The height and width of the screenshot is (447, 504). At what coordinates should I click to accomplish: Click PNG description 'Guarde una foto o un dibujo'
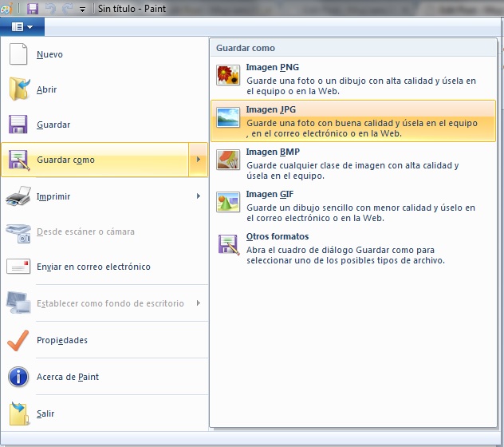[361, 86]
